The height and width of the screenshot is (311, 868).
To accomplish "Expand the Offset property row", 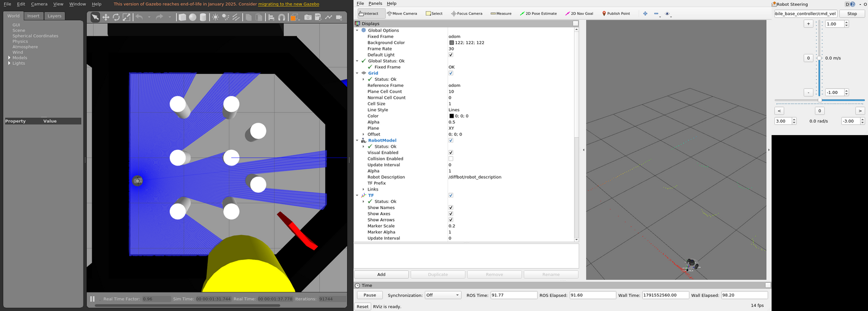I will click(x=363, y=134).
